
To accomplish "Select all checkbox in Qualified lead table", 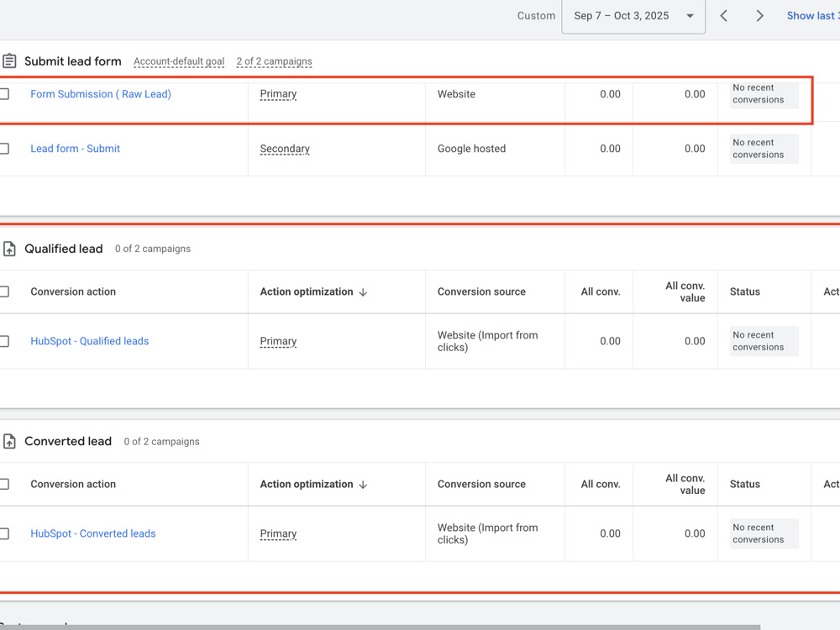I will pyautogui.click(x=4, y=292).
